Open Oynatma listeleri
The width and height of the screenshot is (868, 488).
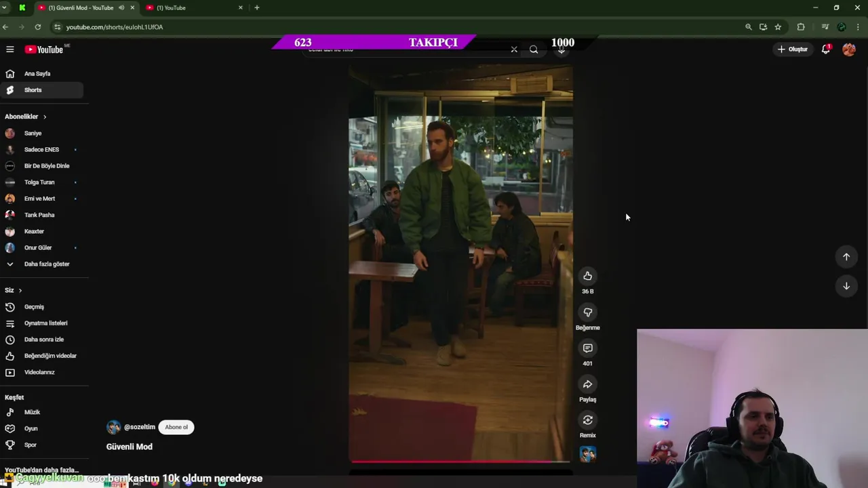pos(42,323)
